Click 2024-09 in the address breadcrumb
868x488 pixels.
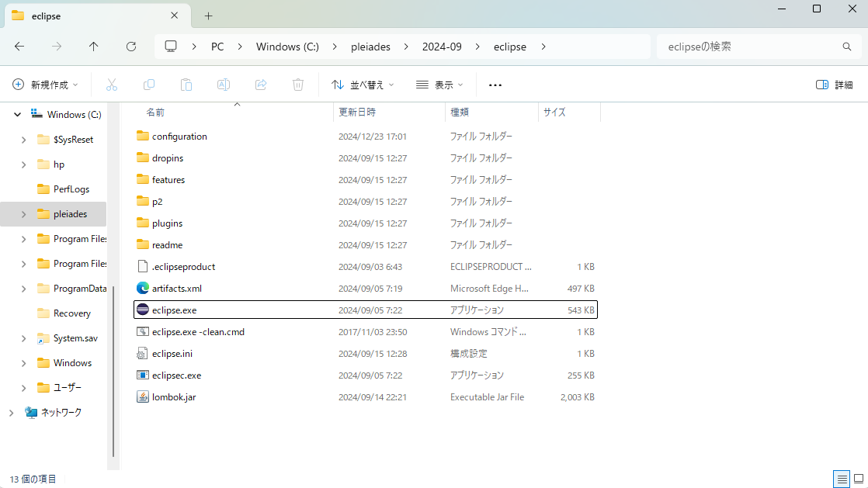pos(442,47)
